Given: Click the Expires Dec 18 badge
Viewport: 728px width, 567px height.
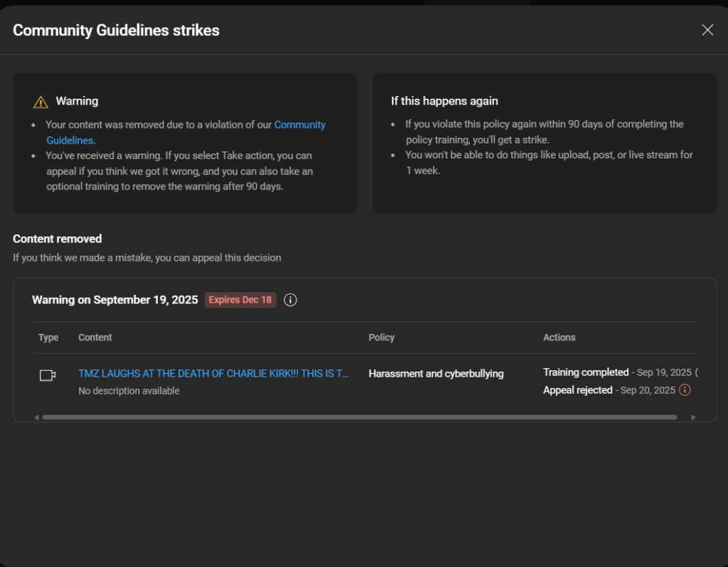Looking at the screenshot, I should coord(240,300).
